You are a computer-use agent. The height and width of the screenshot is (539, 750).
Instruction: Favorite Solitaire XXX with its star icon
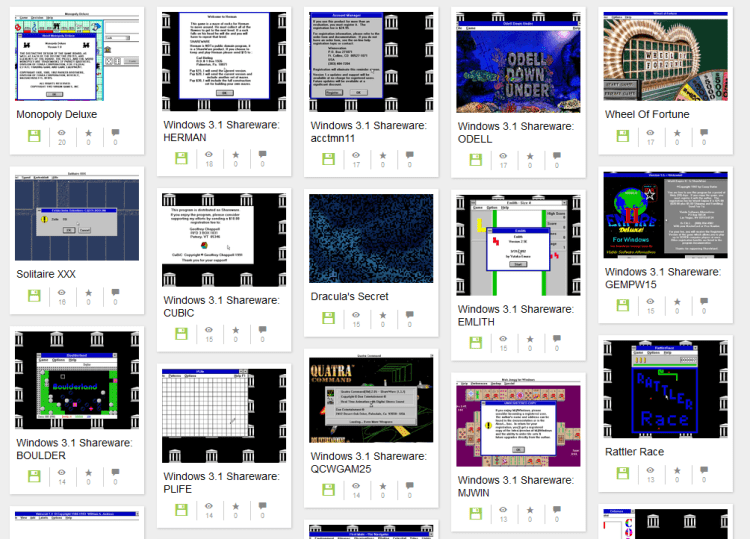click(88, 293)
